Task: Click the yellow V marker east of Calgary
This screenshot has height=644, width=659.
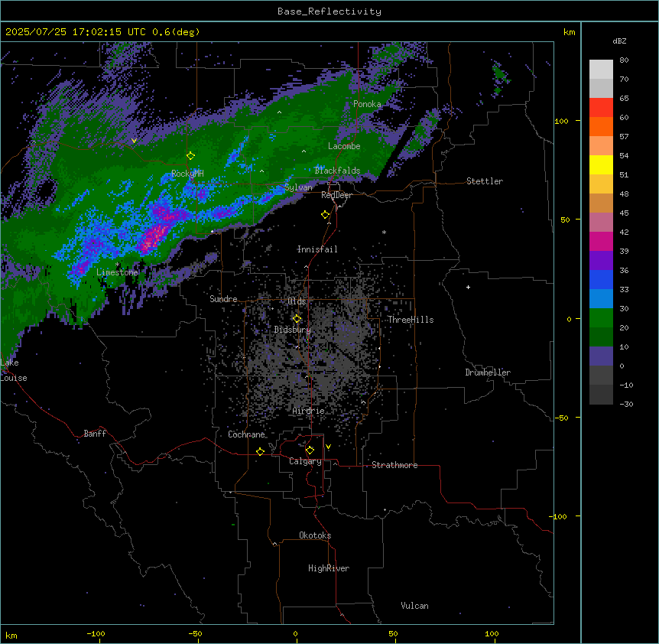Action: point(328,447)
